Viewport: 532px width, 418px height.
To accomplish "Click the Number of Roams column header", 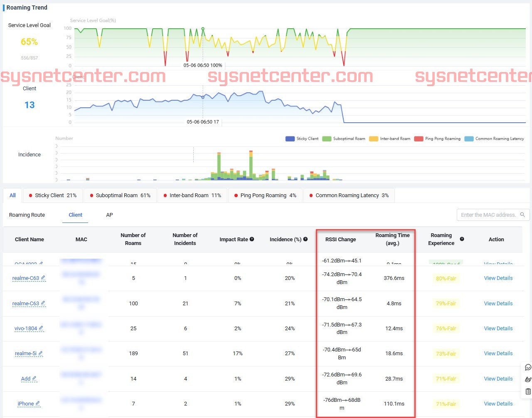I will pos(133,239).
